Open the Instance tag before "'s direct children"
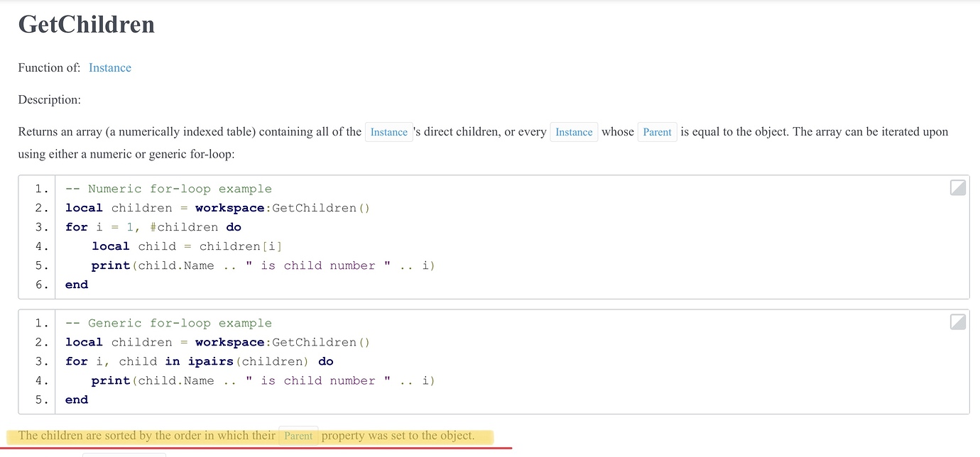Screen dimensions: 980x457 [389, 132]
